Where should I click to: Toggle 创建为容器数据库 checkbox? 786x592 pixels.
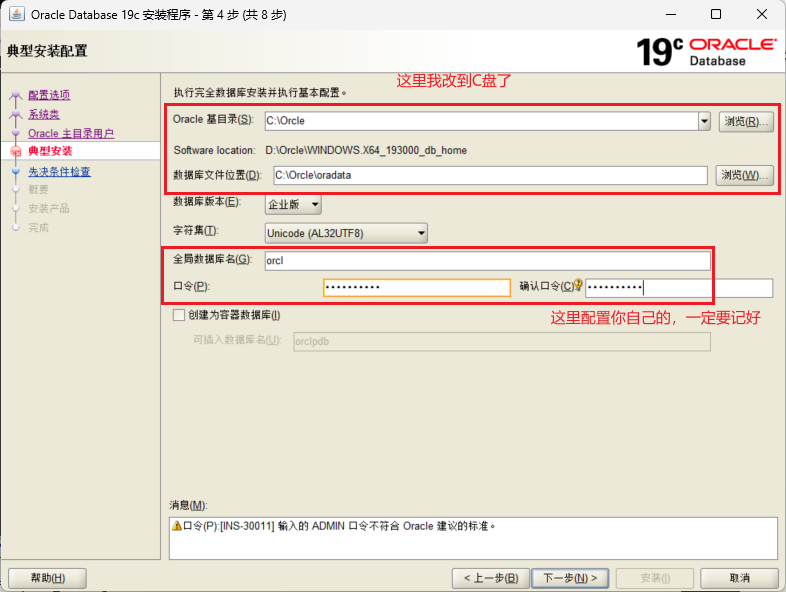179,315
